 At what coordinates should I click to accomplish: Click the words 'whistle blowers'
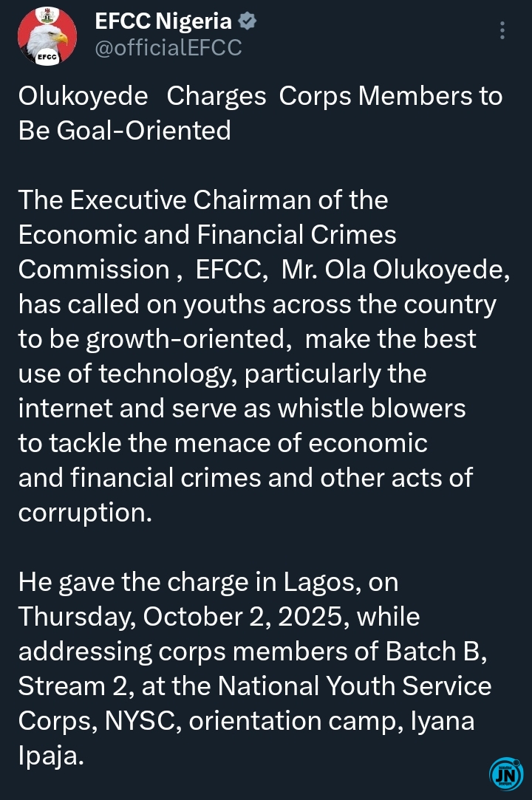click(372, 408)
